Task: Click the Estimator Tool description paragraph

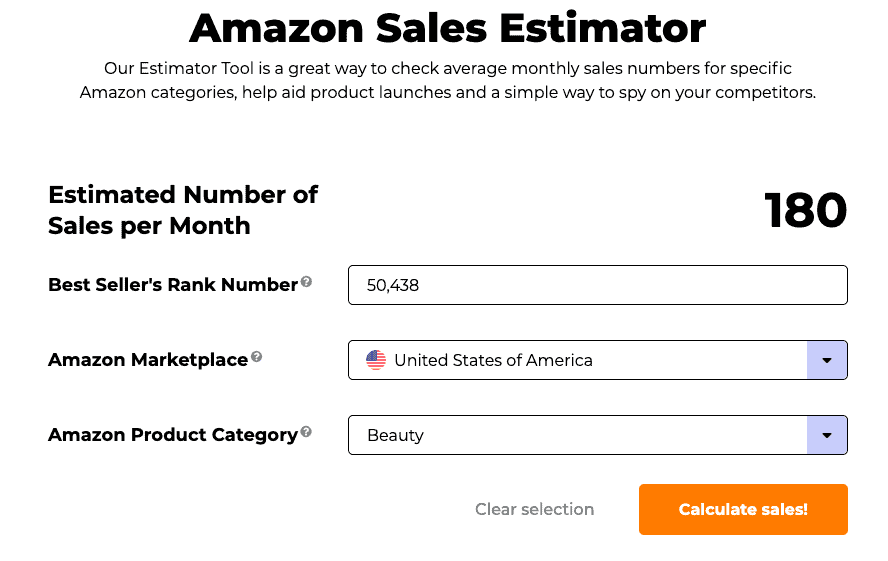Action: click(447, 80)
